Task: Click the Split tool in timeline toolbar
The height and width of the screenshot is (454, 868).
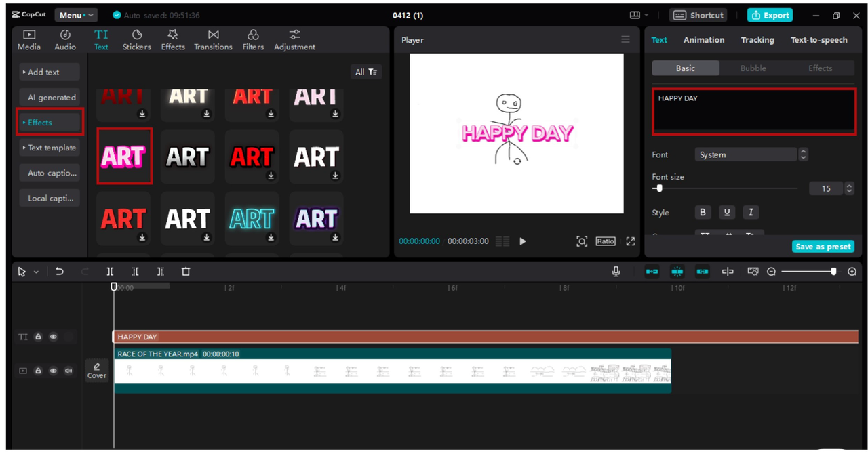Action: click(110, 271)
